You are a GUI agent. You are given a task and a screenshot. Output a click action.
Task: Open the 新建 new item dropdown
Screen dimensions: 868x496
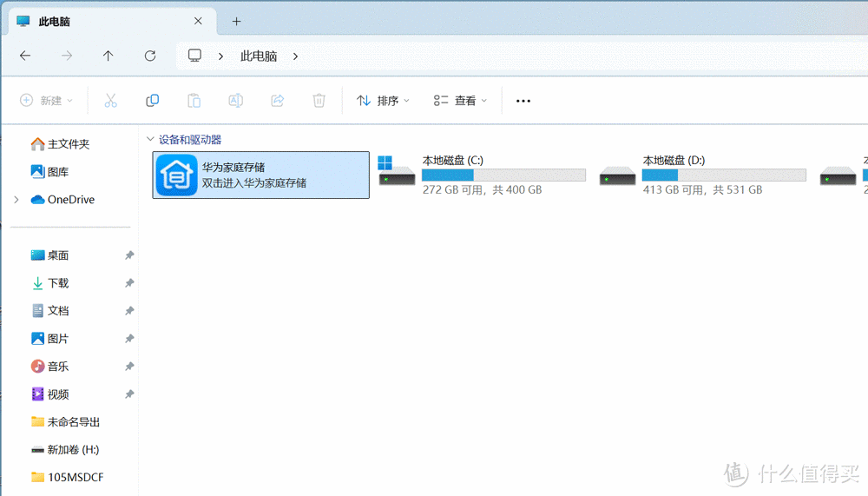click(x=47, y=100)
